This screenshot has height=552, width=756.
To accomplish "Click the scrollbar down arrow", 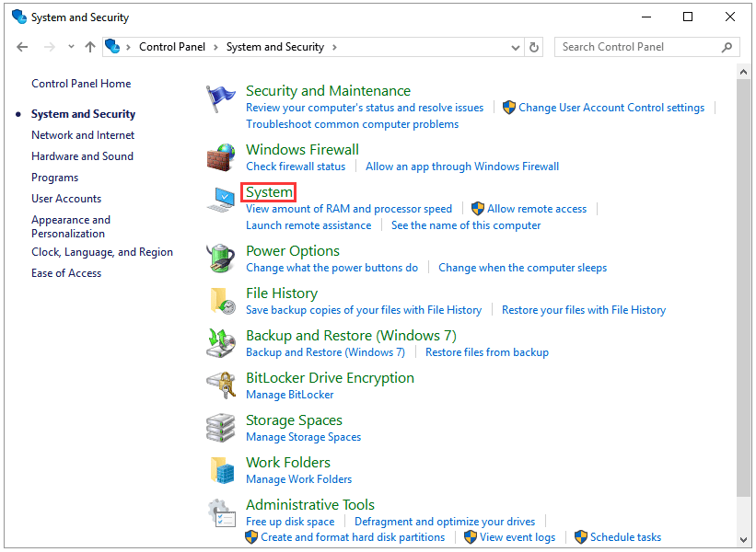I will tap(743, 540).
